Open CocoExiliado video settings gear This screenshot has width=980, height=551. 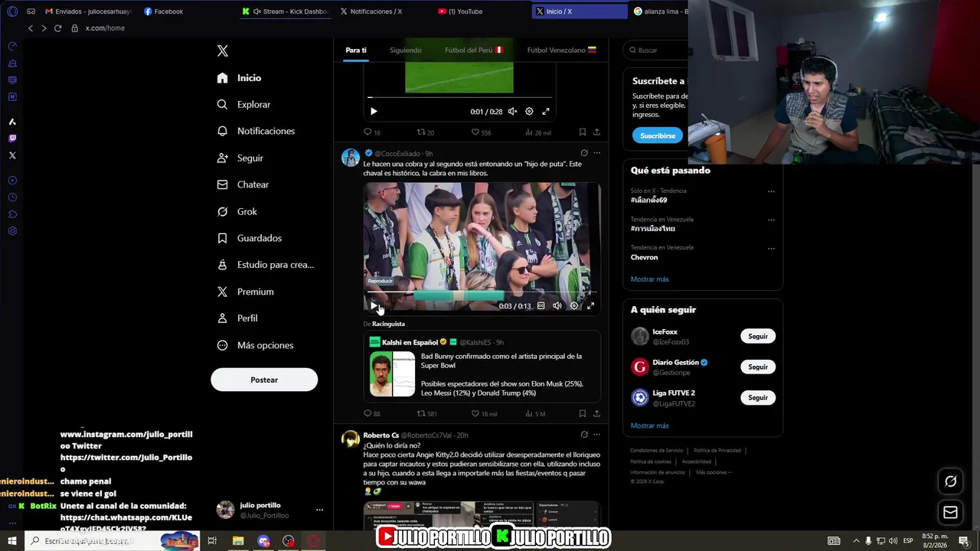coord(574,306)
